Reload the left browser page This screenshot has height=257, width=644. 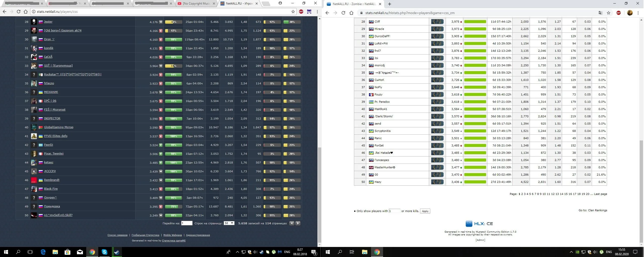(x=18, y=12)
